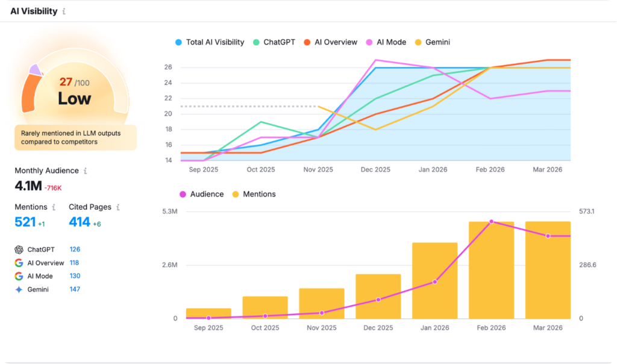
Task: Click the info icon next to Monthly Audience
Action: click(85, 171)
